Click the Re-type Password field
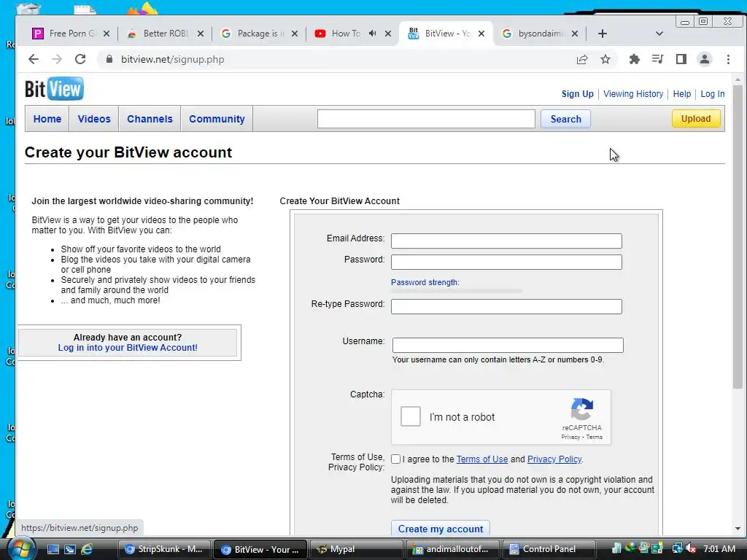This screenshot has width=747, height=560. pyautogui.click(x=506, y=307)
